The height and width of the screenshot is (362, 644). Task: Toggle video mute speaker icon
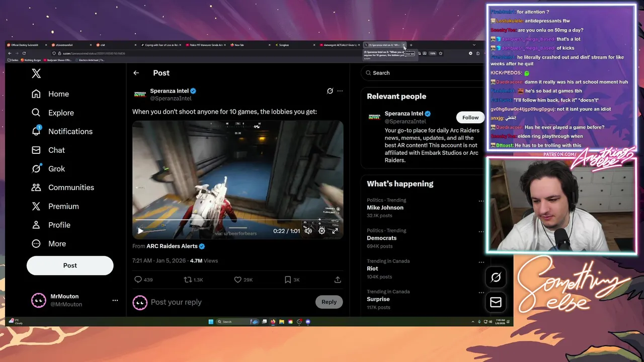pos(308,231)
